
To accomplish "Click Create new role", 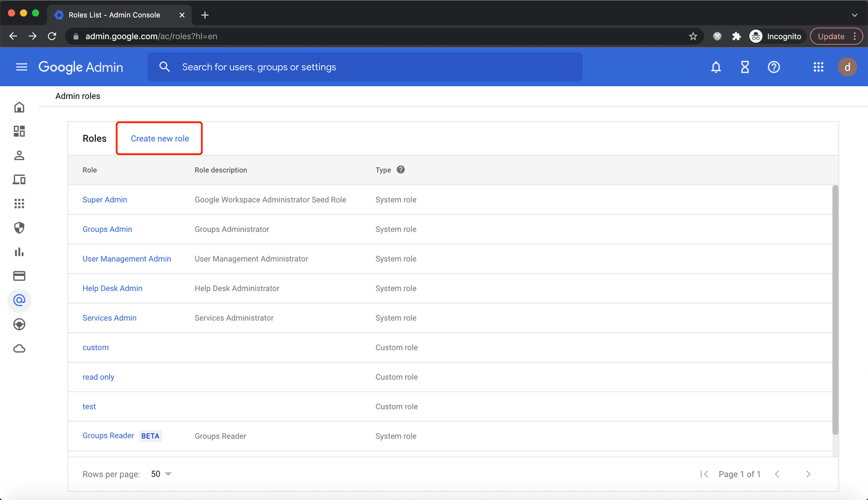I will [160, 138].
